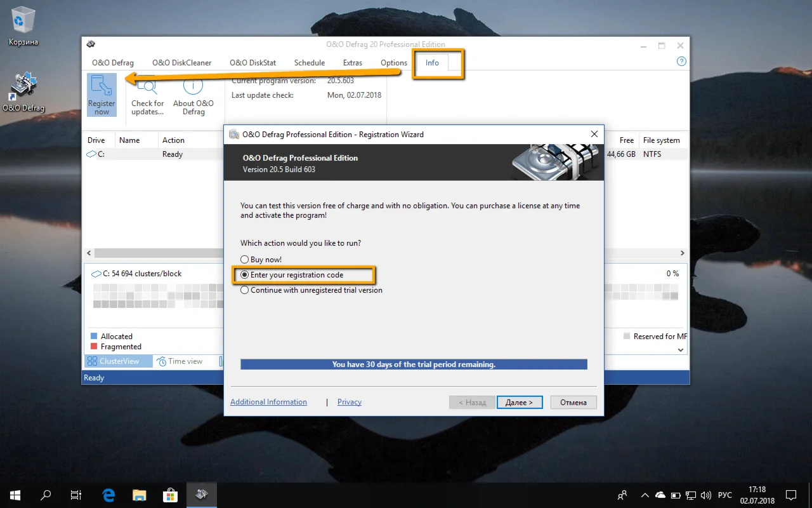Open the People icon in the taskbar
Image resolution: width=812 pixels, height=508 pixels.
tap(622, 495)
